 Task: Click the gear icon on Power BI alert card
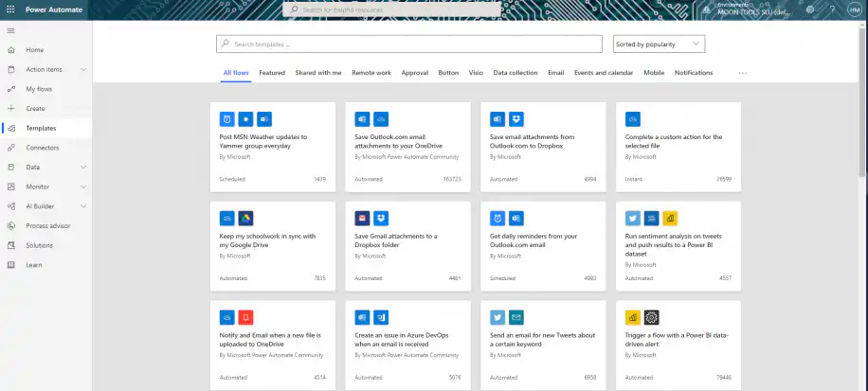point(652,317)
